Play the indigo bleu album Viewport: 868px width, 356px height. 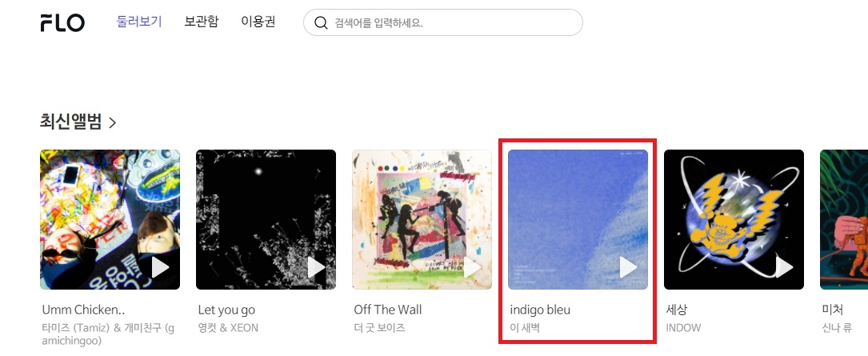pos(629,267)
